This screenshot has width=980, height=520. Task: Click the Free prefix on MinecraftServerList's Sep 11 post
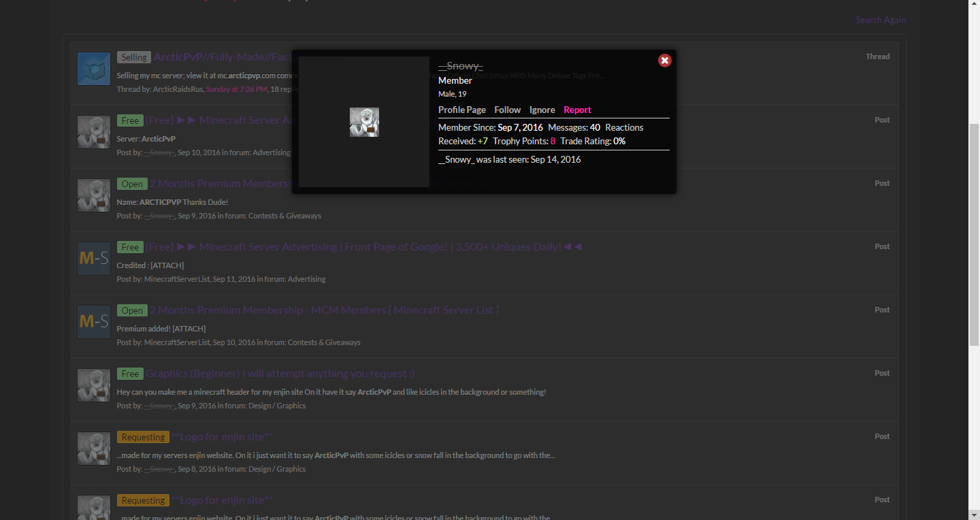[130, 247]
